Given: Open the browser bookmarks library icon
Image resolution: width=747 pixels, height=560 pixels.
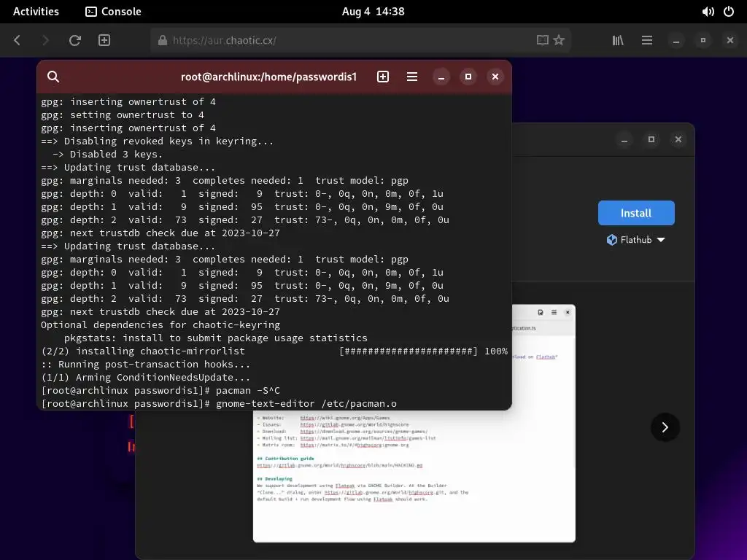Looking at the screenshot, I should point(618,40).
